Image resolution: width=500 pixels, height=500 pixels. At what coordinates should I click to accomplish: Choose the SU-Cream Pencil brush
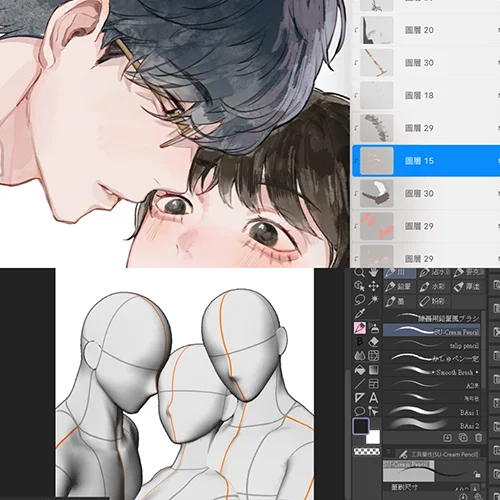point(432,331)
